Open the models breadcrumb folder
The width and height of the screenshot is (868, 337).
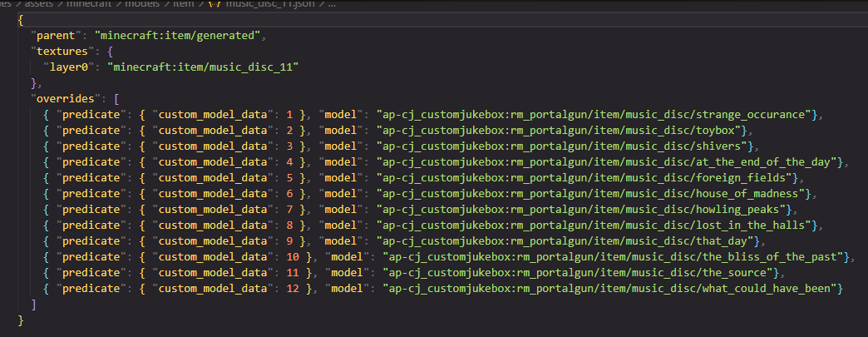coord(142,4)
